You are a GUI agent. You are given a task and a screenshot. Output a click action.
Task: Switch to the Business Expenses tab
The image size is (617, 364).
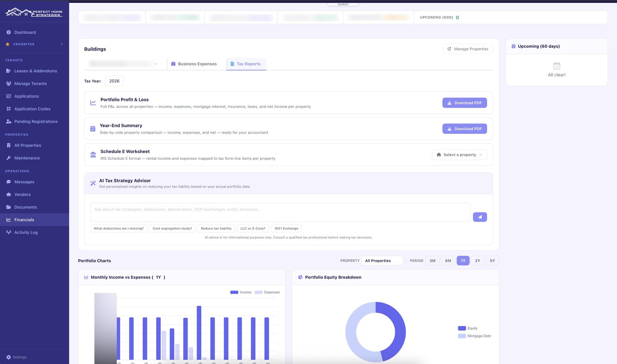(194, 64)
